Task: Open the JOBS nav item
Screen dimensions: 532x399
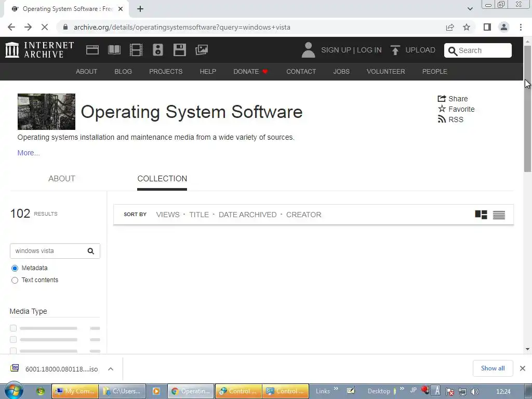Action: [x=341, y=72]
